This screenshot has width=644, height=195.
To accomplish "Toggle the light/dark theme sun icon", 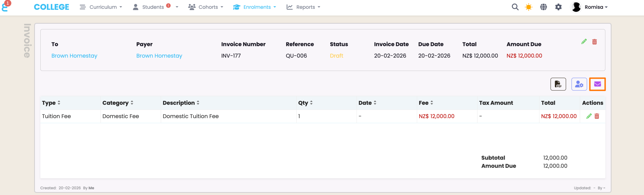I will pos(529,7).
